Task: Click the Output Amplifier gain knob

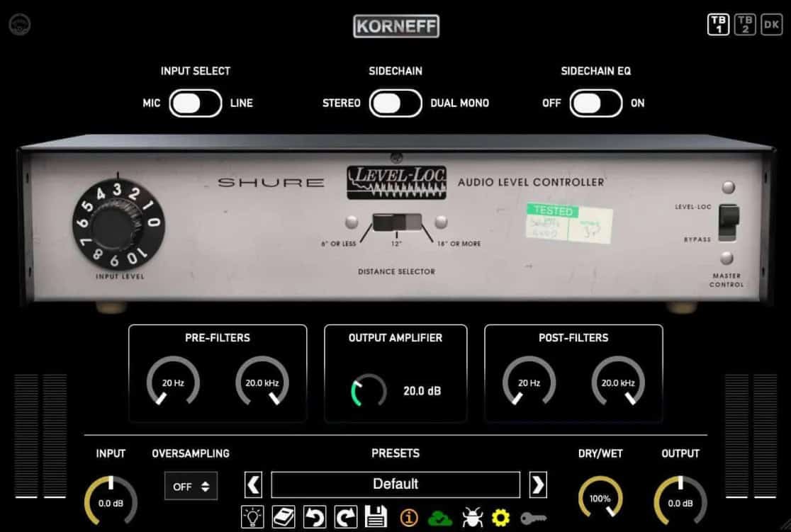Action: pyautogui.click(x=369, y=390)
